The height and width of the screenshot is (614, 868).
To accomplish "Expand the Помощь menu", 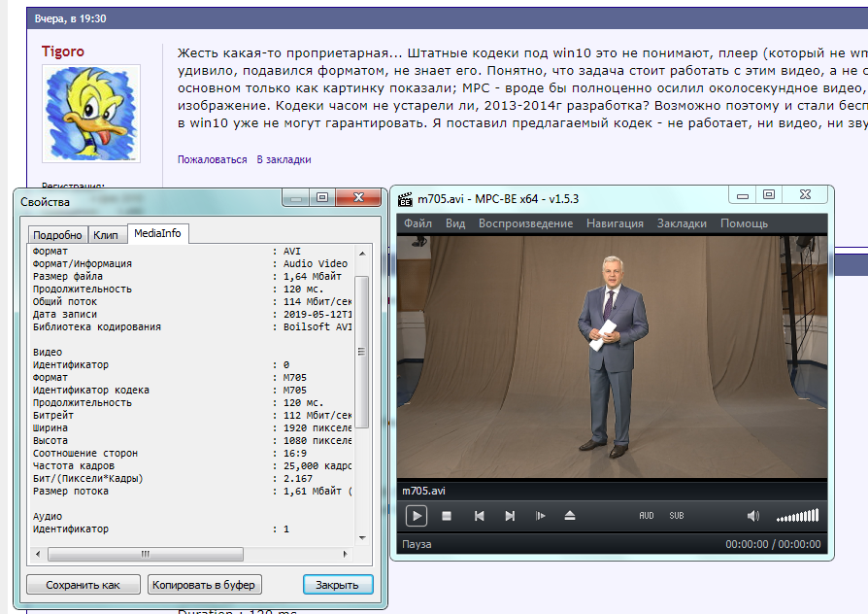I will click(744, 223).
